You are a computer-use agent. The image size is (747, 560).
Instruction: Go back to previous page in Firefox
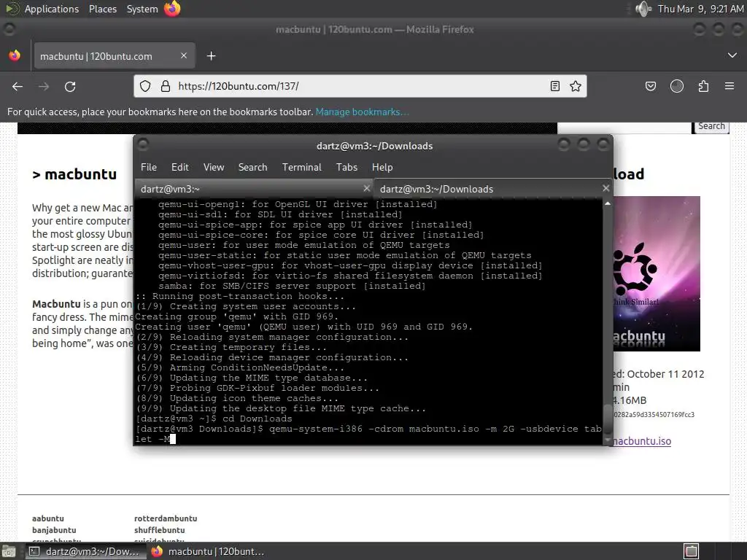tap(18, 86)
